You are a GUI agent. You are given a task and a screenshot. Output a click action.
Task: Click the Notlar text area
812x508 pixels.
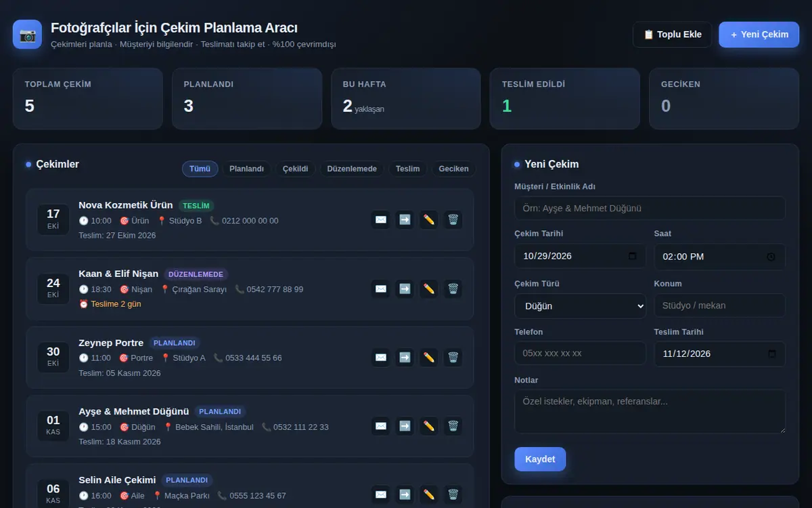click(x=650, y=412)
